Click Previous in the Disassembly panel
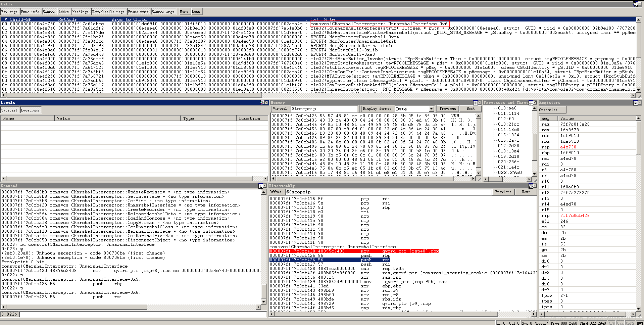 [x=503, y=192]
